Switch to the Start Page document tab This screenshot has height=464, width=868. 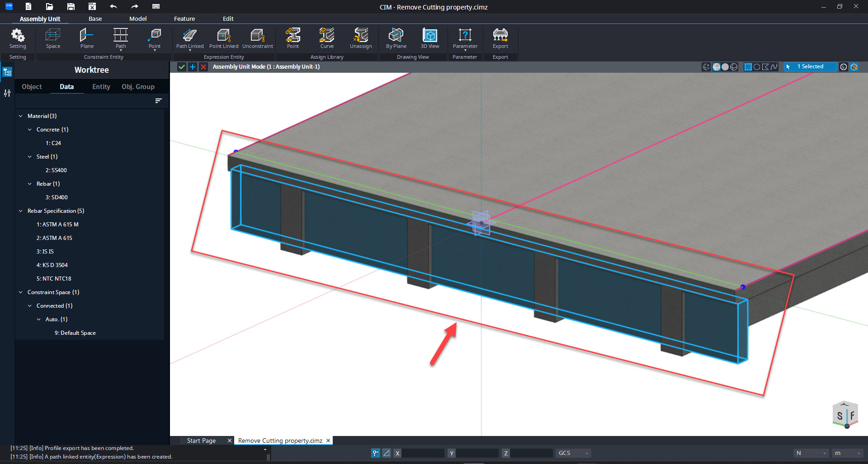pos(201,441)
